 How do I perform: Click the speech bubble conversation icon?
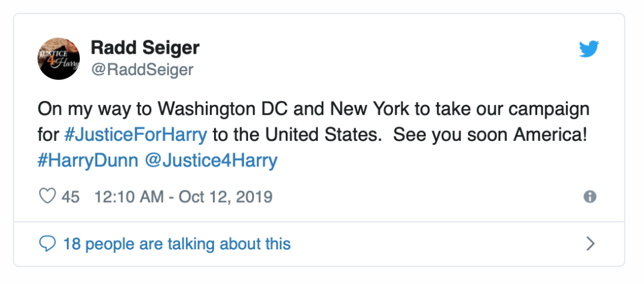pyautogui.click(x=47, y=243)
